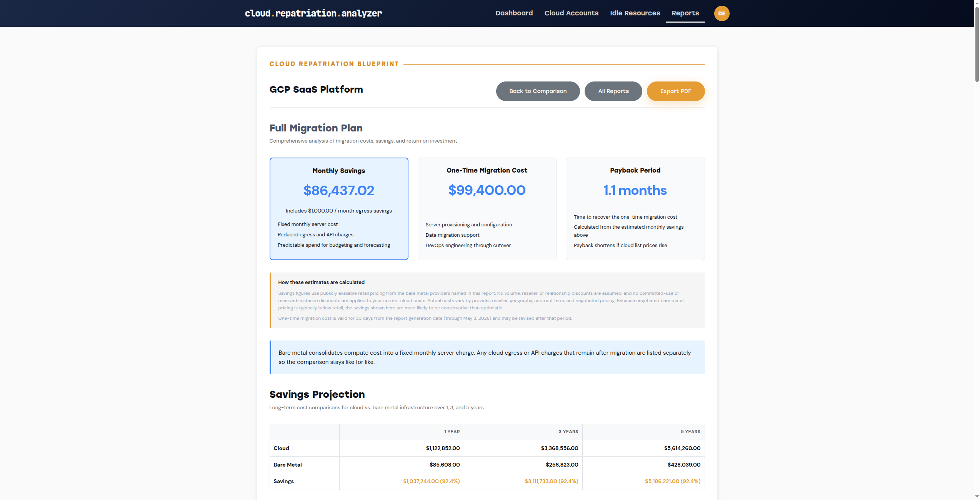
Task: Click Bare Metal 3-year cost $256,823.00
Action: [562, 465]
